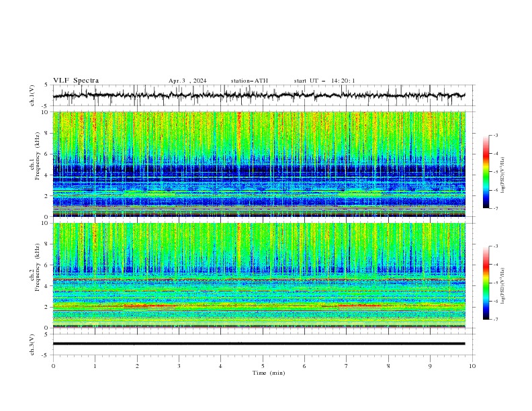The height and width of the screenshot is (411, 532).
Task: Click the '-3' tick on upper colorbar
Action: (496, 135)
